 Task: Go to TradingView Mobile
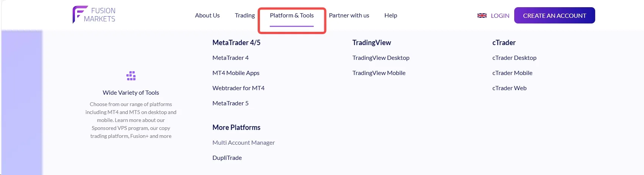coord(379,73)
